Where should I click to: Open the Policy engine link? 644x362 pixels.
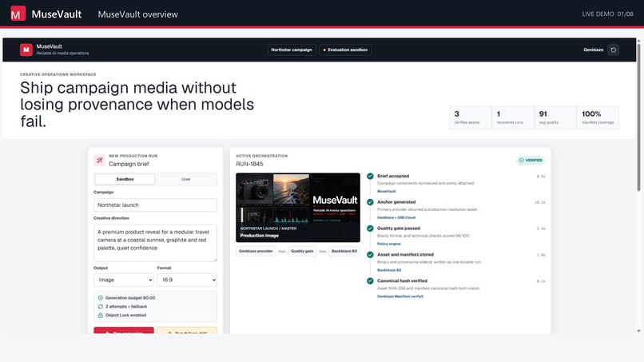[x=389, y=244]
